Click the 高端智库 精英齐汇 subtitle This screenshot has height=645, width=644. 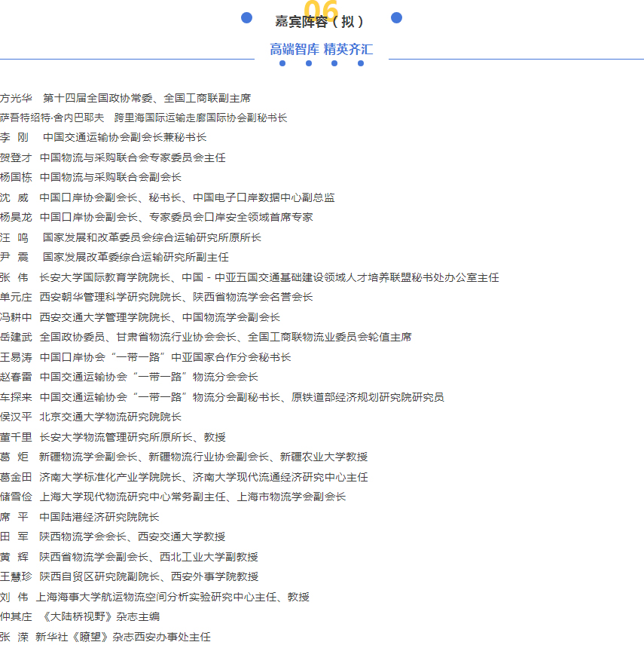click(322, 50)
